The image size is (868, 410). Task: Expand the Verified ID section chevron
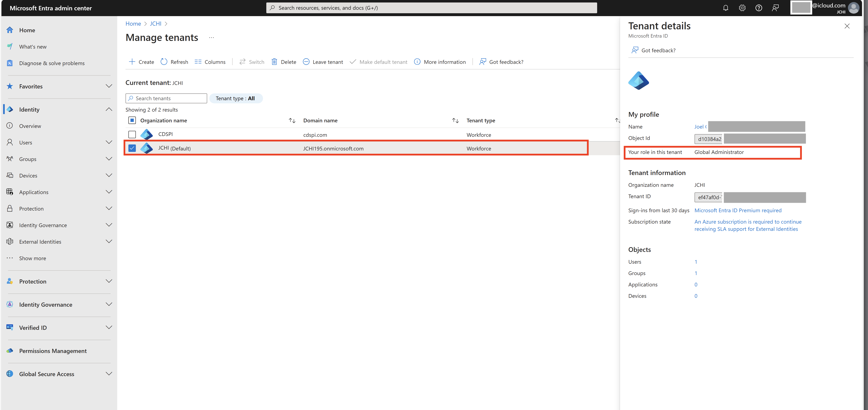tap(109, 328)
